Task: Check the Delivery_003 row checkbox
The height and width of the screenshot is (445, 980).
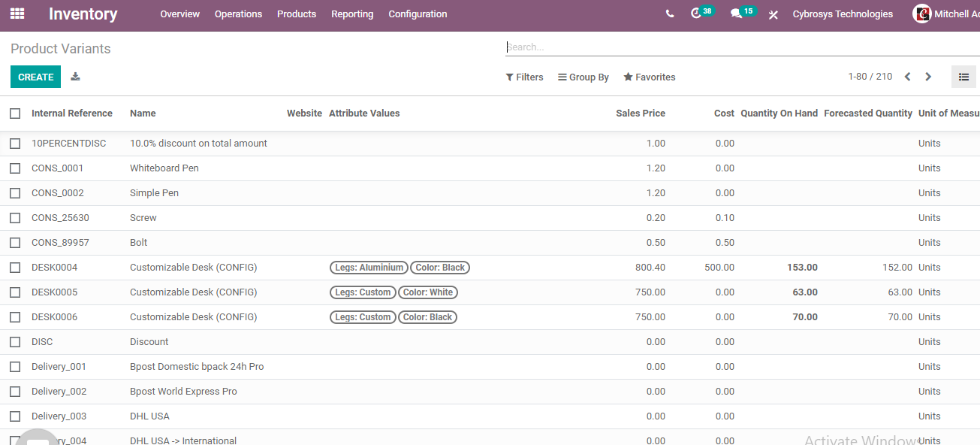Action: 15,416
